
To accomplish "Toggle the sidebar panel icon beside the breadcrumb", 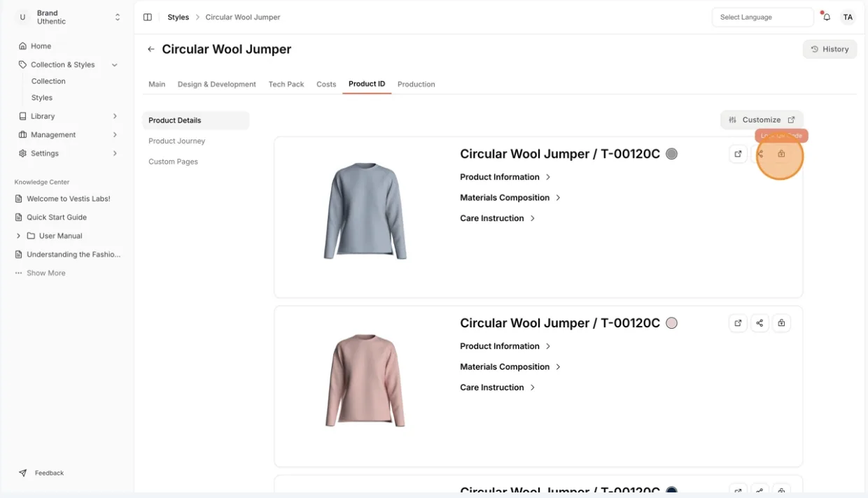I will [148, 17].
